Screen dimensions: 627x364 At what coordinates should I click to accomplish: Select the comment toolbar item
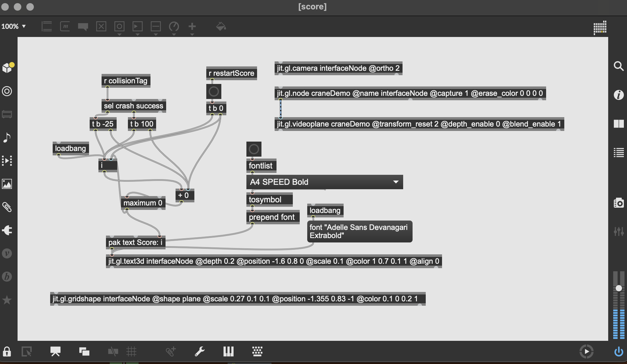click(83, 27)
